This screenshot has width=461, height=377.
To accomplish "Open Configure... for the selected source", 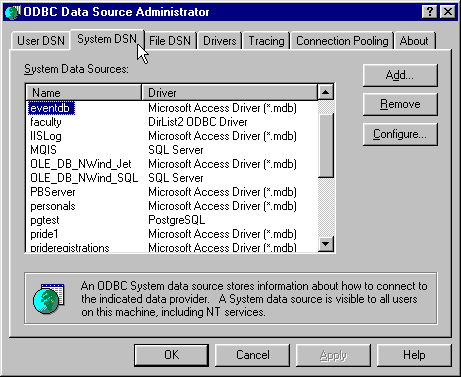I will [x=400, y=134].
